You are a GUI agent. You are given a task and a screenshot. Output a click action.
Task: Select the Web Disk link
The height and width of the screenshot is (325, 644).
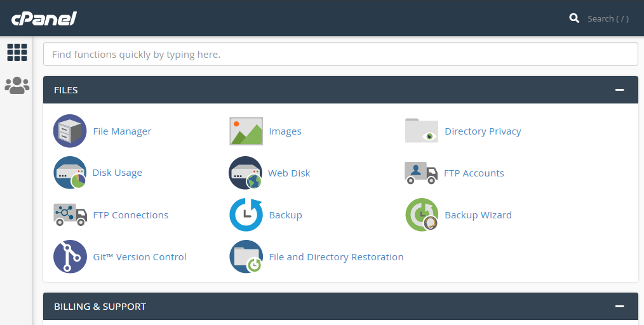(289, 173)
